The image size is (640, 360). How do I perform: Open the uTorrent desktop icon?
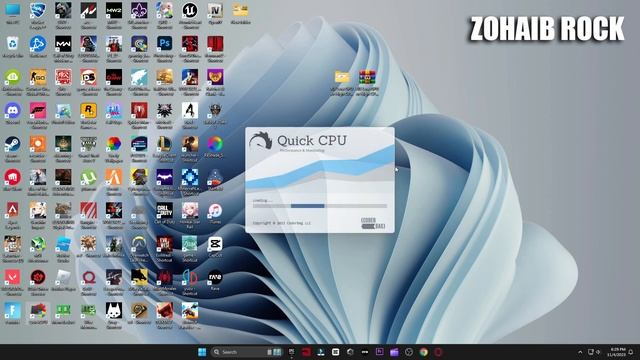pos(89,178)
